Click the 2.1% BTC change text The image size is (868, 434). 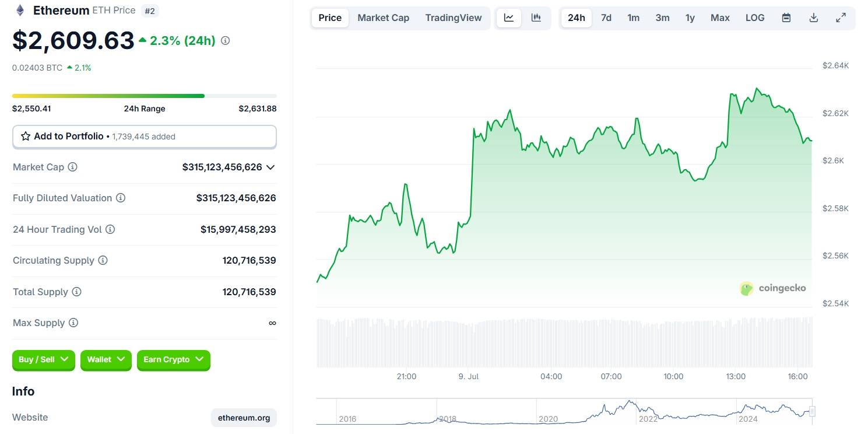[83, 68]
